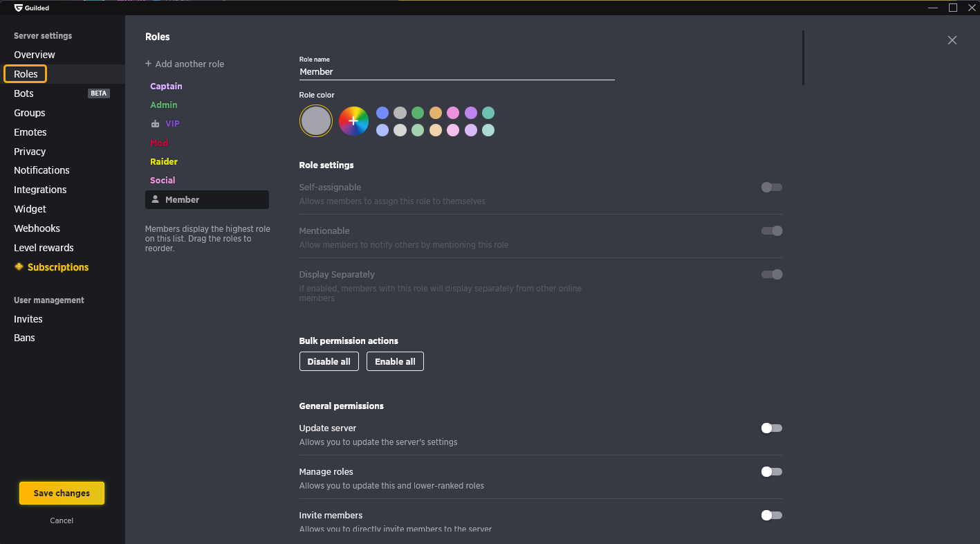The width and height of the screenshot is (980, 544).
Task: Pick the light purple role color swatch
Action: pyautogui.click(x=471, y=130)
